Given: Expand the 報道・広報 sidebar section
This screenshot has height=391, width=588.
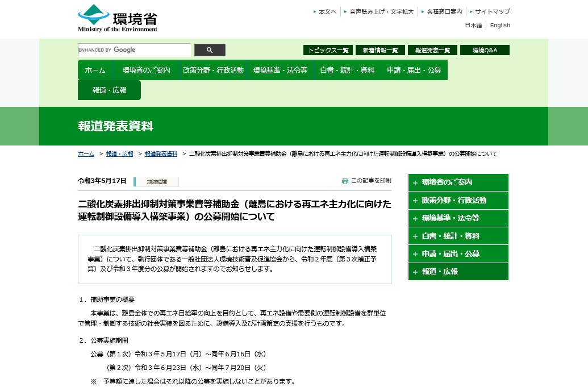Looking at the screenshot, I should point(458,272).
